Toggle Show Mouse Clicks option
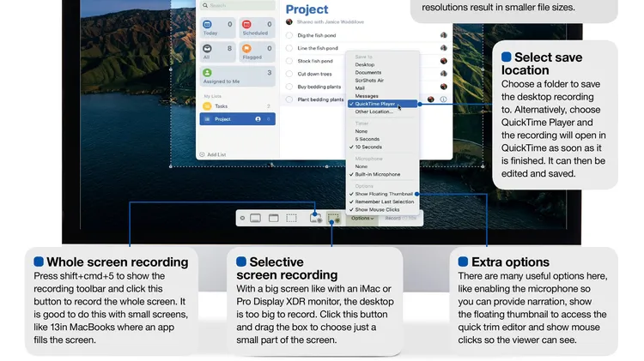This screenshot has width=644, height=361. click(x=382, y=209)
